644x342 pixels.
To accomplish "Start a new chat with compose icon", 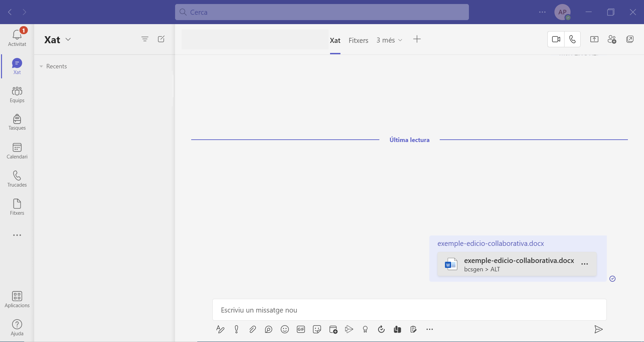I will [161, 39].
